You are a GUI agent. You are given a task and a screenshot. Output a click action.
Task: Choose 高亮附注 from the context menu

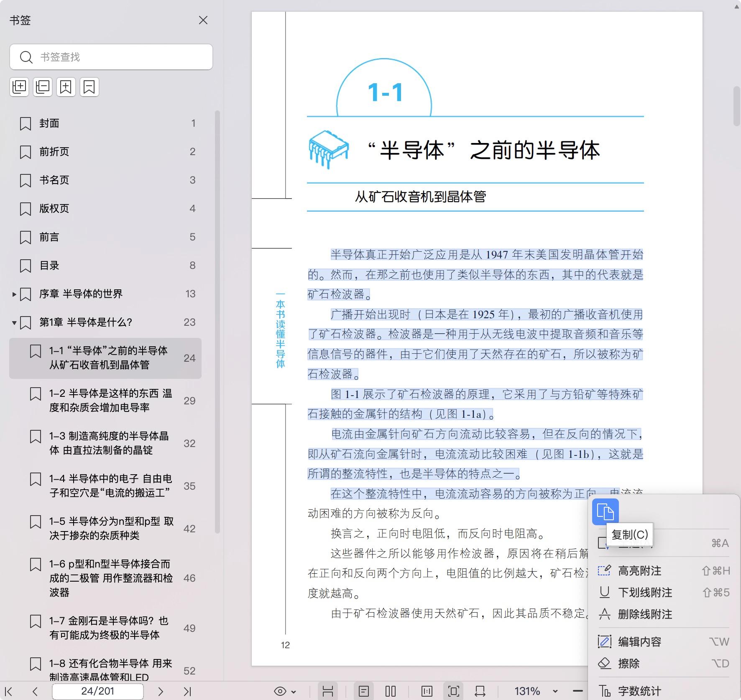641,571
